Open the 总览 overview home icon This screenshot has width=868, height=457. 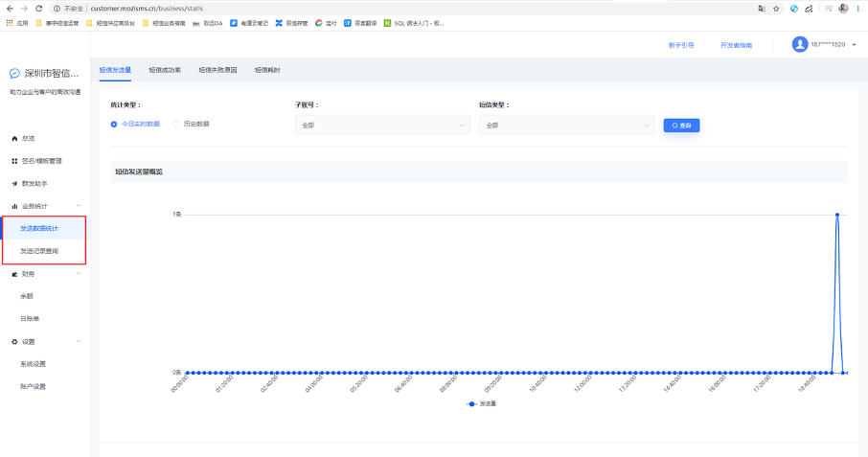click(x=14, y=138)
